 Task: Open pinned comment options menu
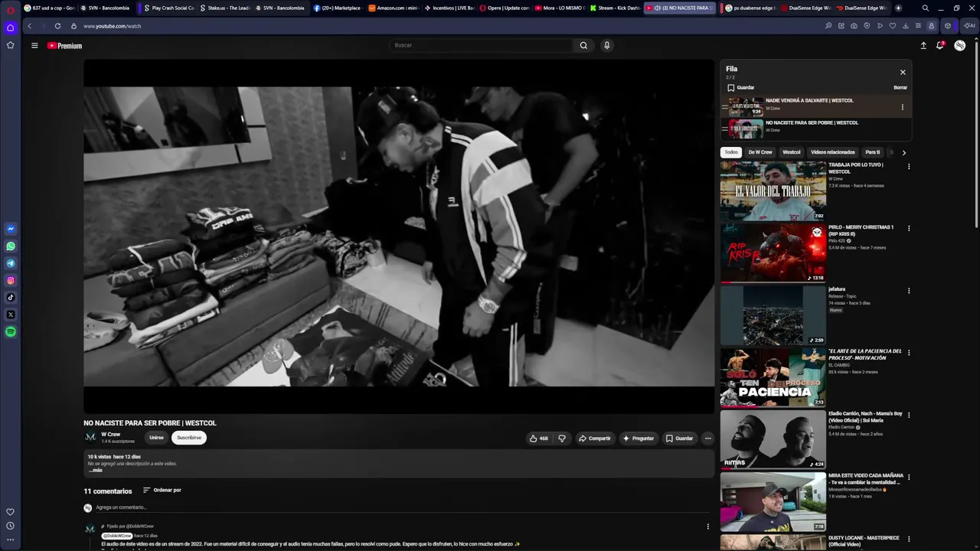tap(707, 527)
